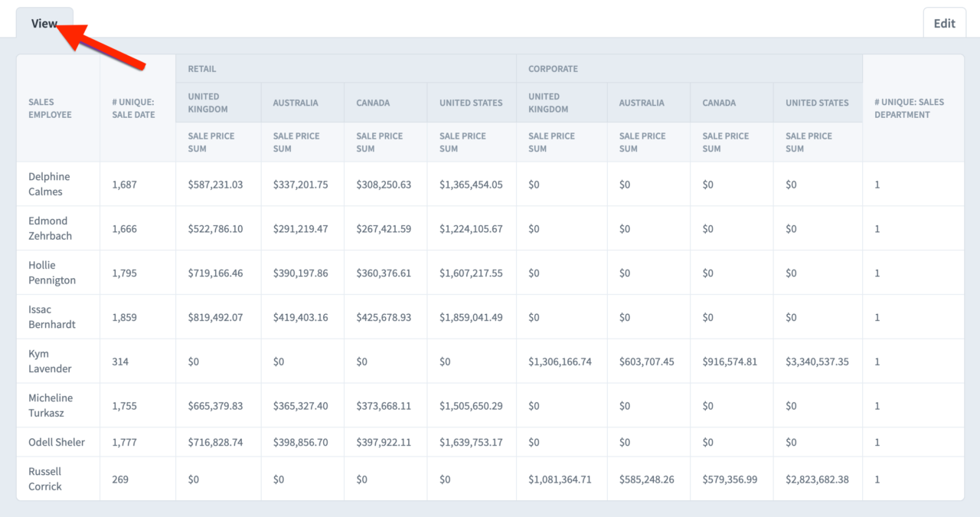Viewport: 980px width, 517px height.
Task: Click the RETAIL column group header
Action: pyautogui.click(x=201, y=68)
